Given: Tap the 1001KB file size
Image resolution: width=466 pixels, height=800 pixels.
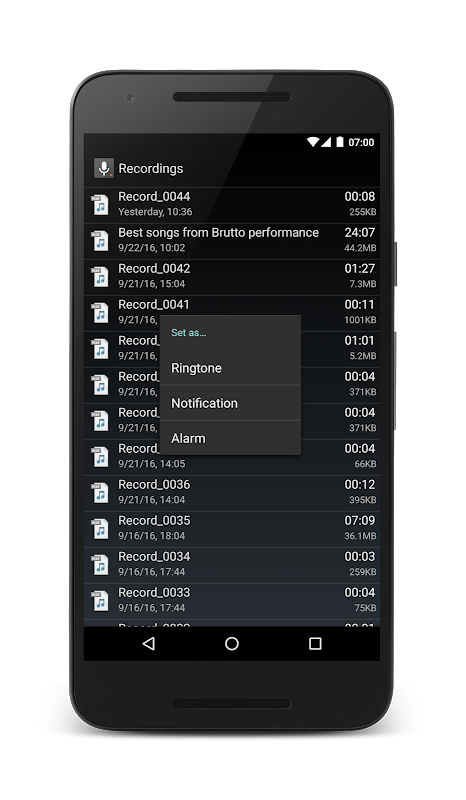Looking at the screenshot, I should (360, 320).
